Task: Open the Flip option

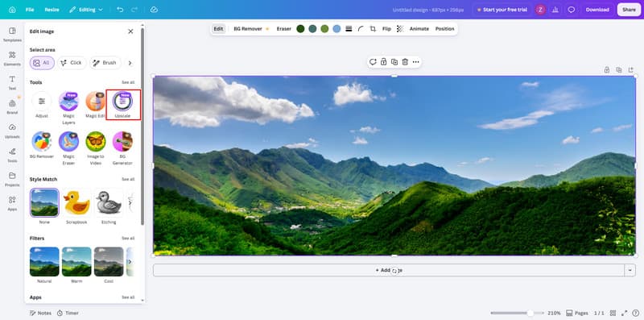Action: pos(386,29)
